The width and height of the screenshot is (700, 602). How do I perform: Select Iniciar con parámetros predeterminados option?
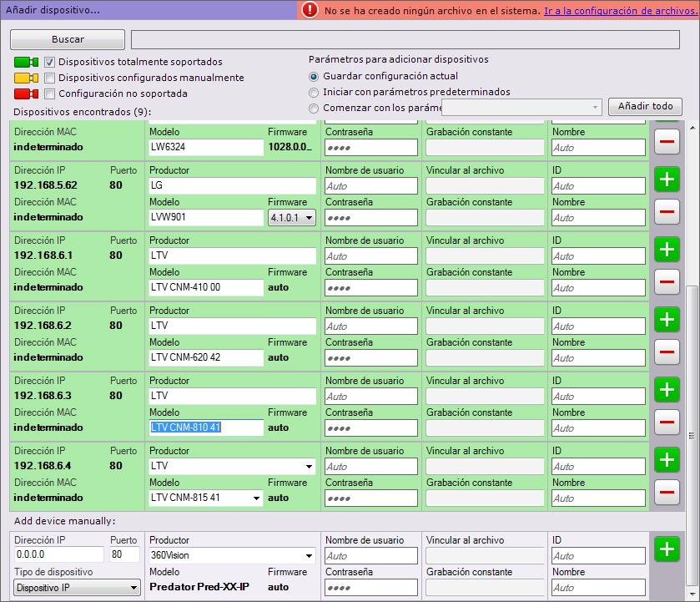[x=314, y=92]
